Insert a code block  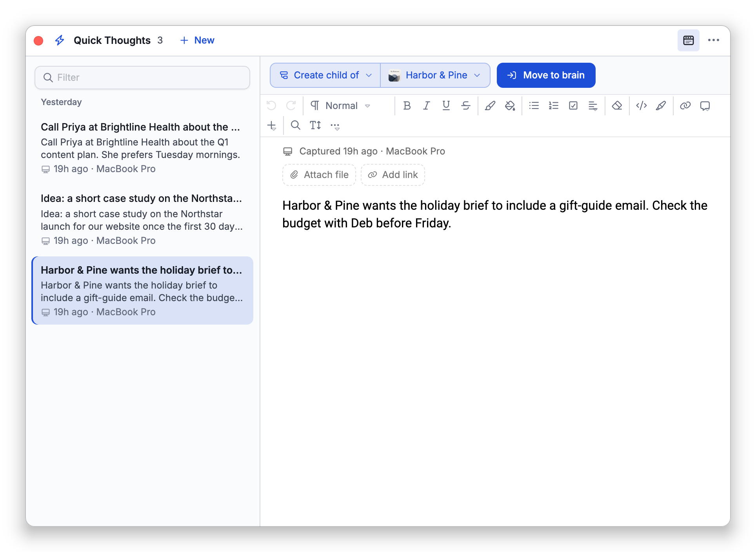[x=641, y=105]
